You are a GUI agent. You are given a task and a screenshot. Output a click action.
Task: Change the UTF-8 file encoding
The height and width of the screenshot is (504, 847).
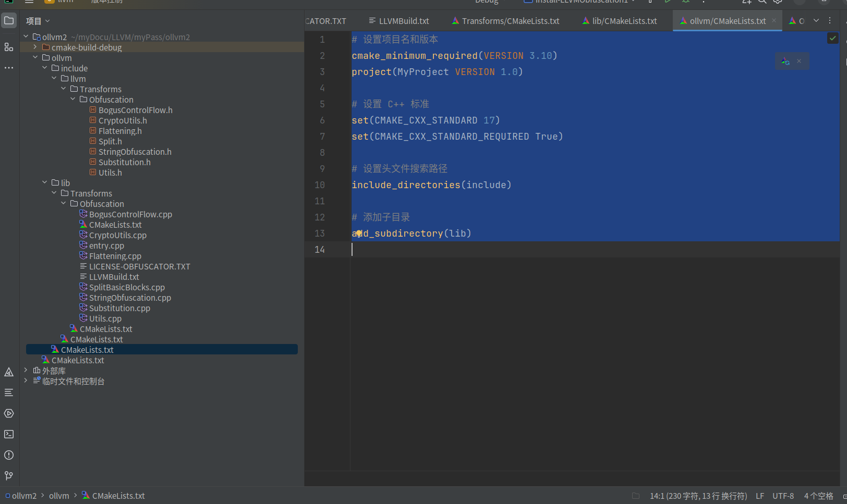click(783, 496)
